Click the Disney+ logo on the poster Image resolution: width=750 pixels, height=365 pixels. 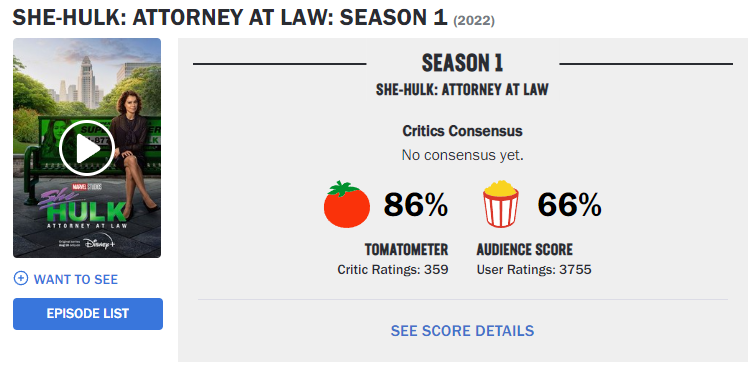99,243
